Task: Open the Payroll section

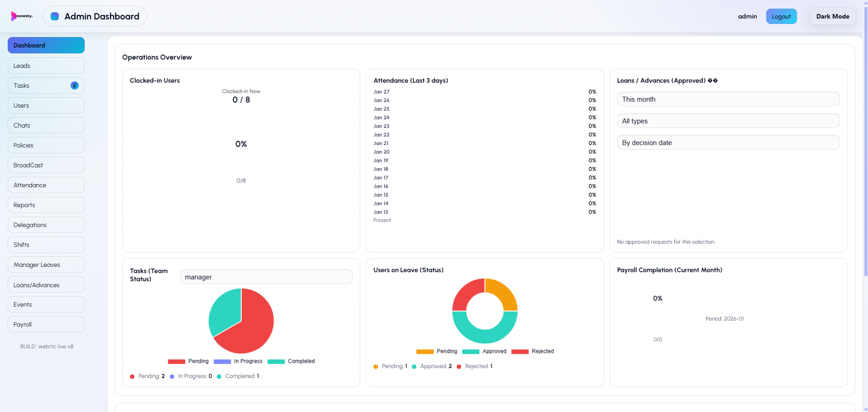Action: (46, 324)
